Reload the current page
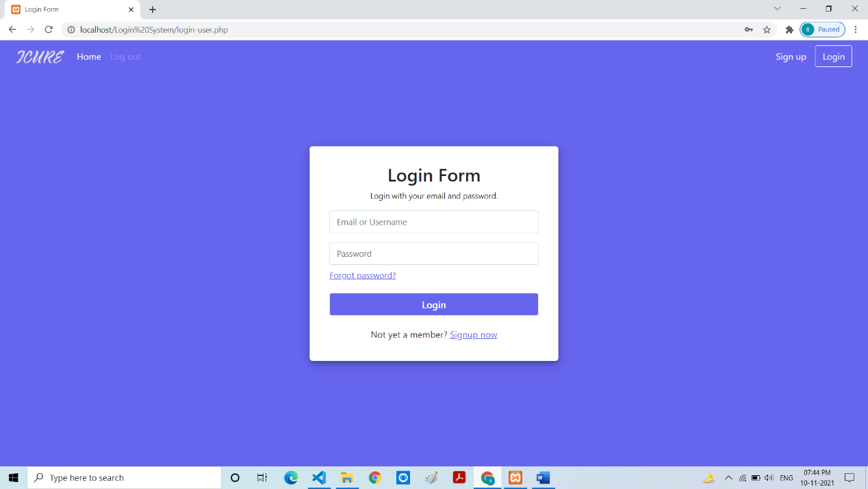The width and height of the screenshot is (868, 489). tap(48, 29)
